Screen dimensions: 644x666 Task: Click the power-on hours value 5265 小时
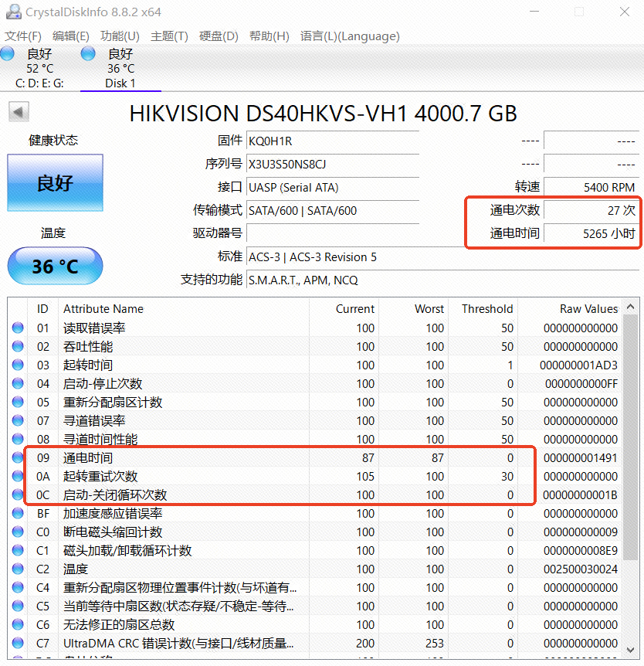point(591,233)
